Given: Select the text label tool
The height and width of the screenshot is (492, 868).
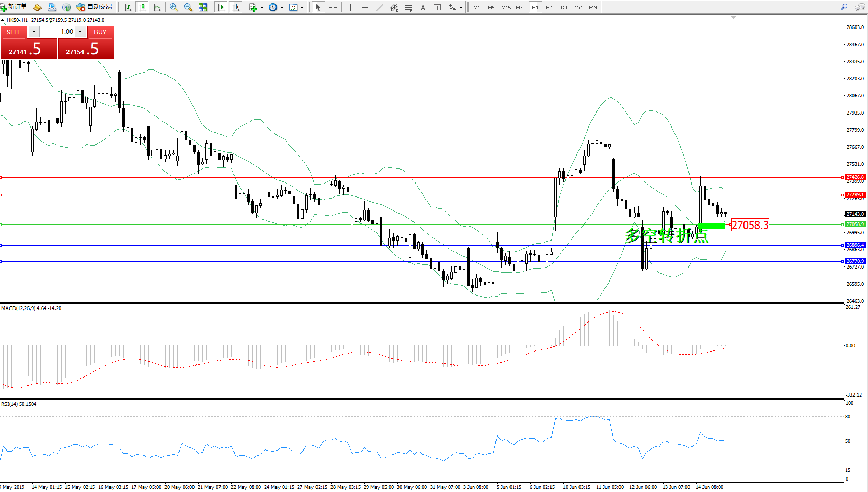Looking at the screenshot, I should 437,7.
